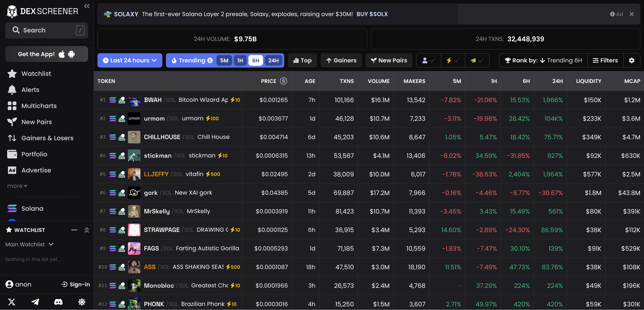Open New Pairs in sidebar

point(30,122)
